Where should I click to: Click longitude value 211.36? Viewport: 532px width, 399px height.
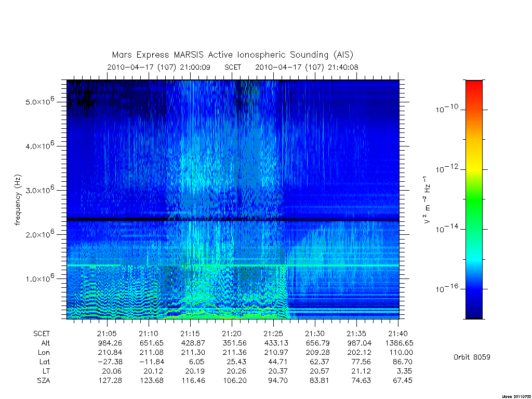click(x=234, y=353)
